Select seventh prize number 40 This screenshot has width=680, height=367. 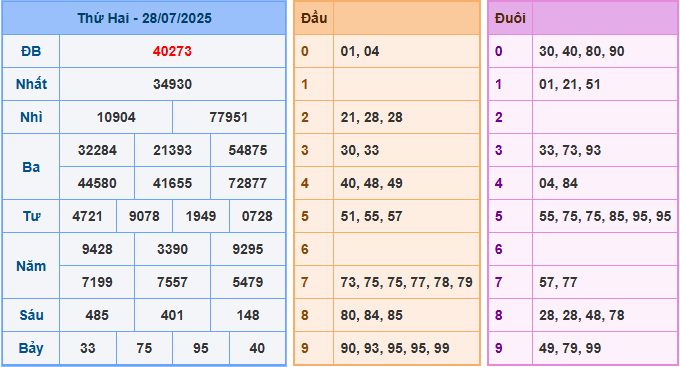point(257,348)
